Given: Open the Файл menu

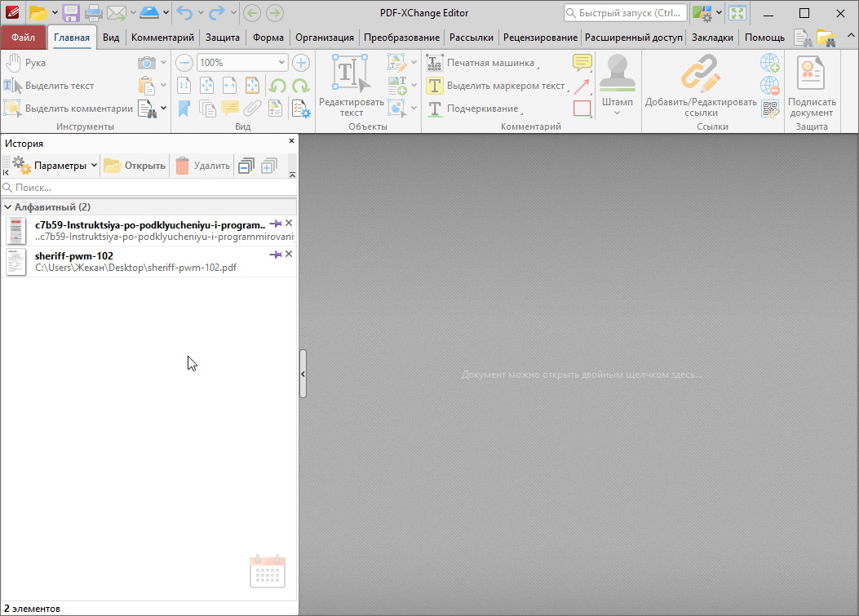Looking at the screenshot, I should point(23,38).
